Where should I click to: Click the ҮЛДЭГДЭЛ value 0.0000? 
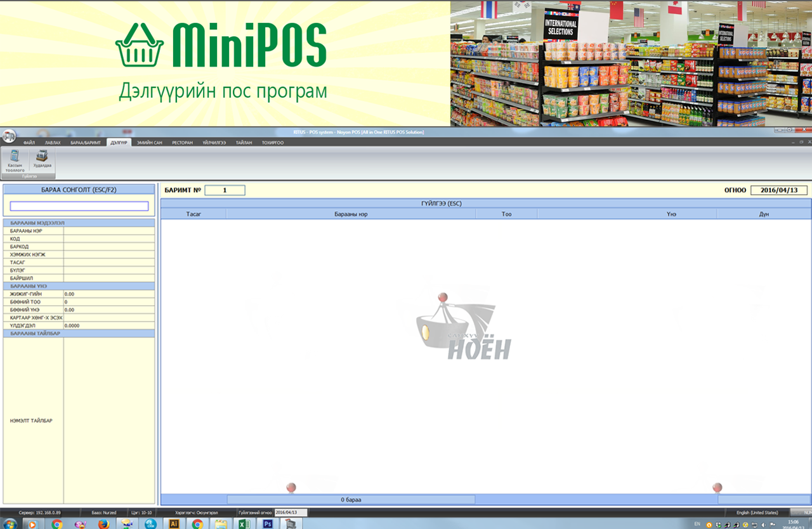tap(73, 325)
